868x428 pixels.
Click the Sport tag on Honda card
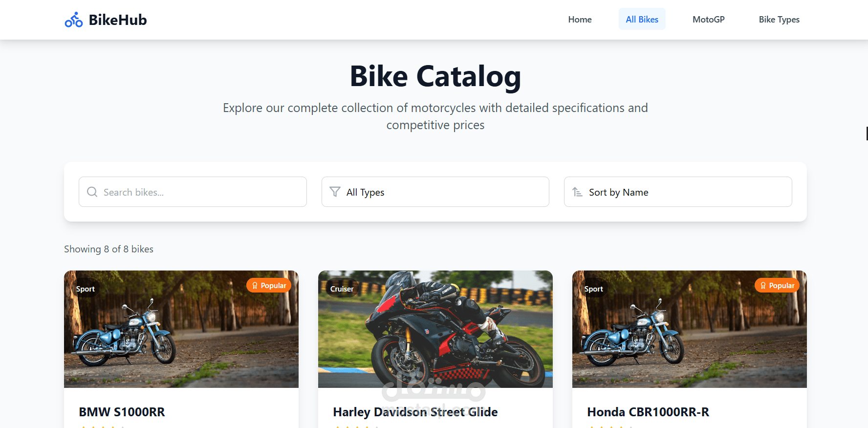[x=594, y=289]
